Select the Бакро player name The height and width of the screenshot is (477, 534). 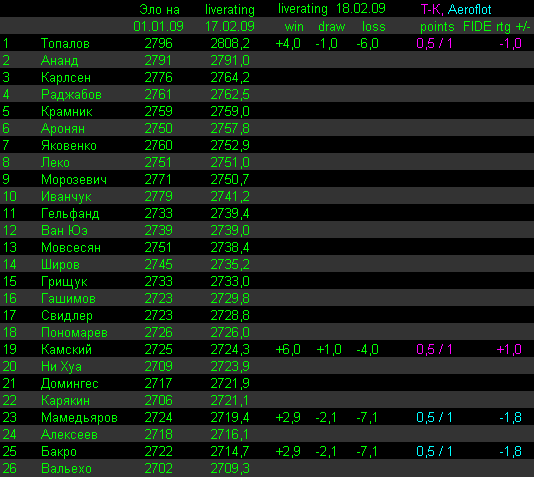pyautogui.click(x=59, y=452)
